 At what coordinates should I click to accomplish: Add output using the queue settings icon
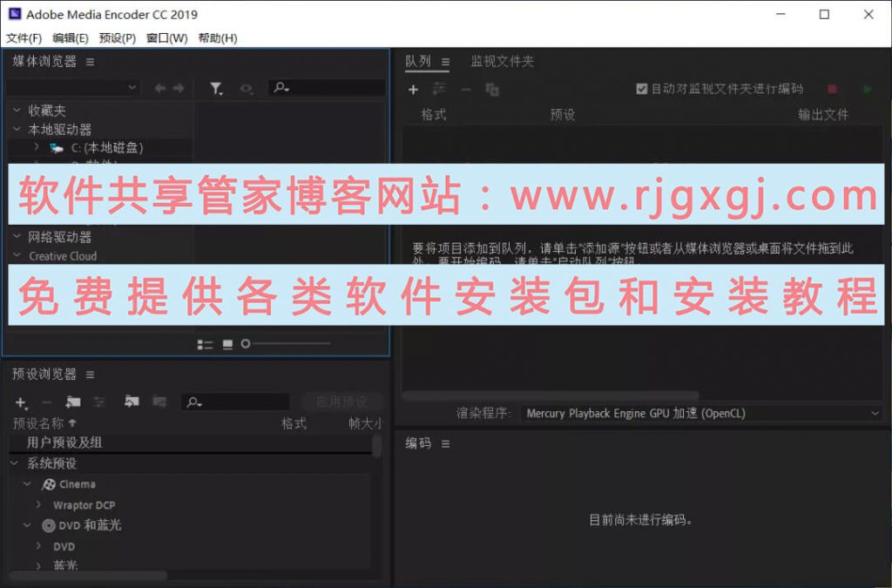[439, 89]
